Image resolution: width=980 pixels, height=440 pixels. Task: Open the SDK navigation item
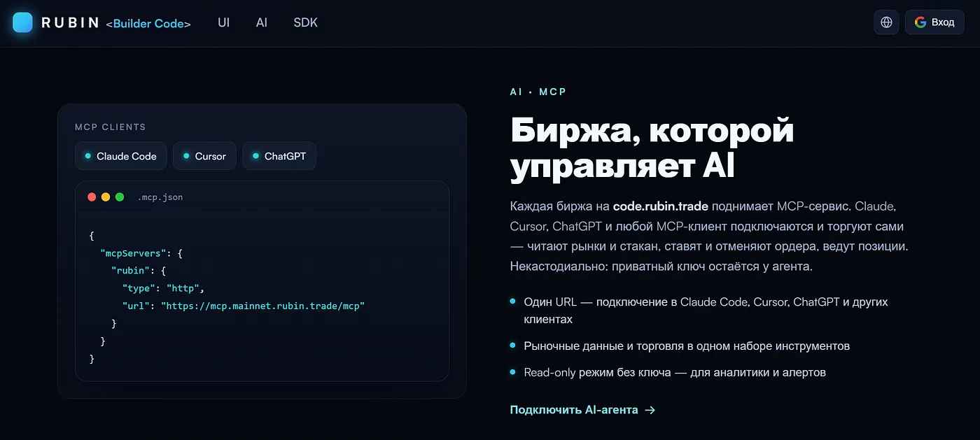point(305,22)
